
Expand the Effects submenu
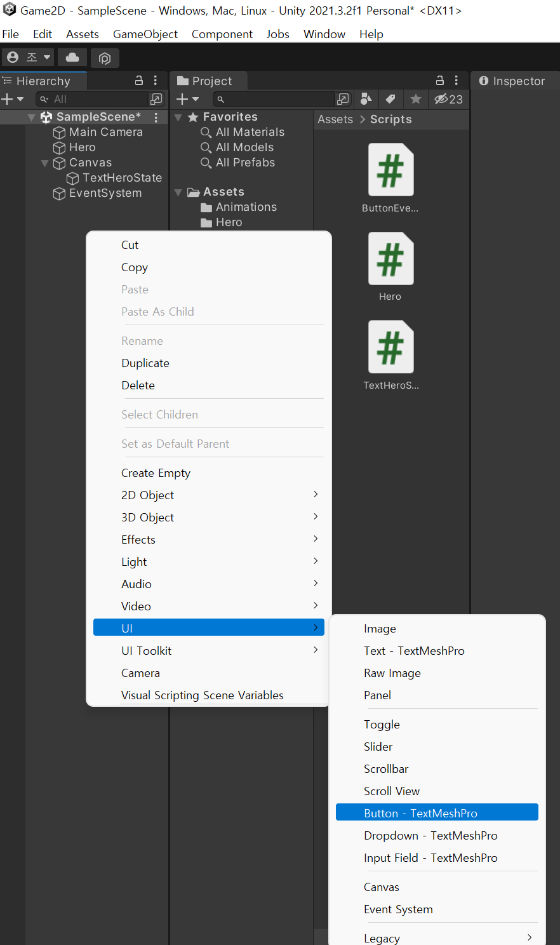click(x=209, y=540)
